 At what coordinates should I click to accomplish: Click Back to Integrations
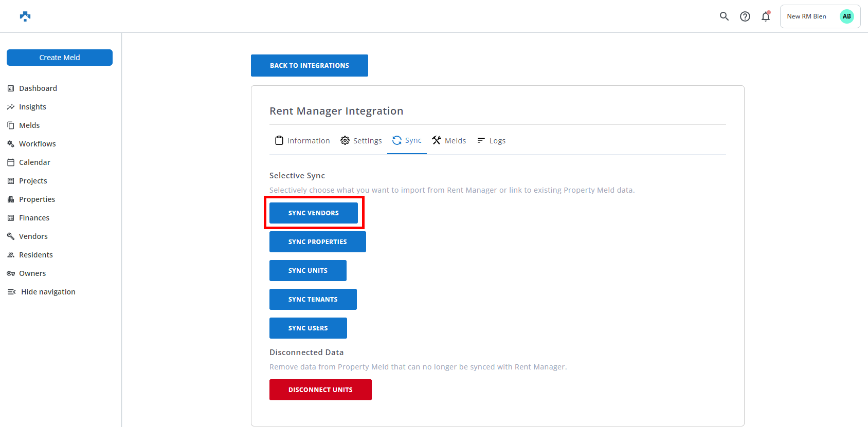click(310, 66)
